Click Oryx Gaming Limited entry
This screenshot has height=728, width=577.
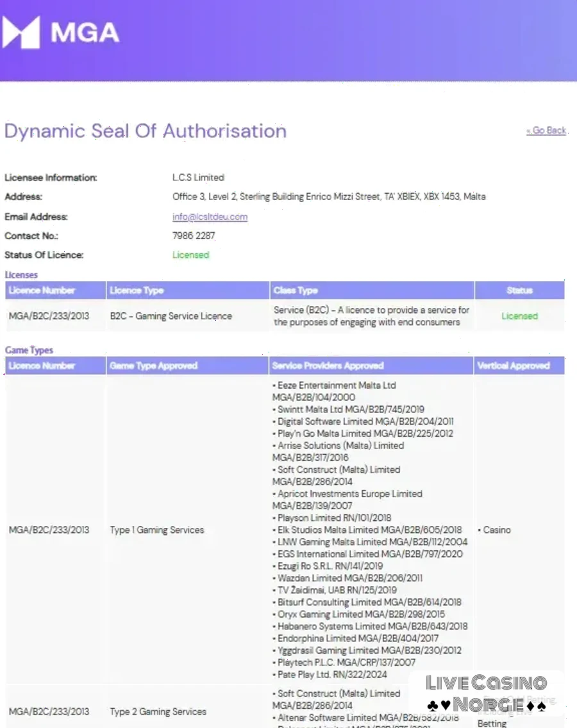coord(358,614)
